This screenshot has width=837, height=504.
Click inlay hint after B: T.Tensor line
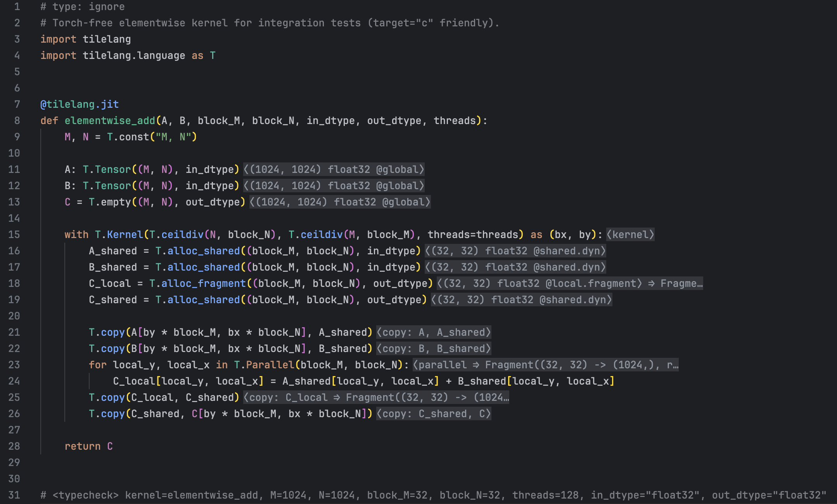pyautogui.click(x=334, y=186)
